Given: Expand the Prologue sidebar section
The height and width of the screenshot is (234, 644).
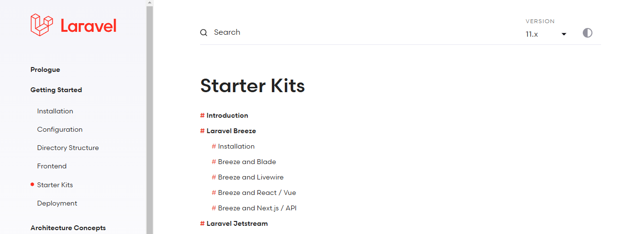Looking at the screenshot, I should [x=45, y=69].
